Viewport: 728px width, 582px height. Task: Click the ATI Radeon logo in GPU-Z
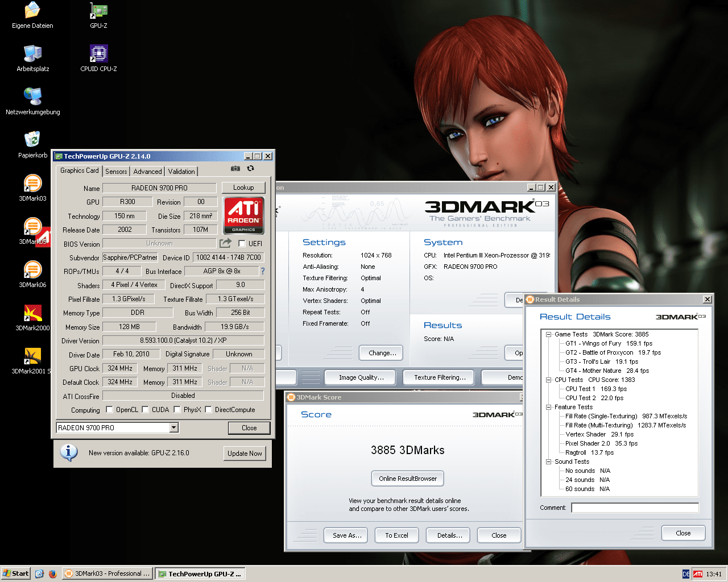(x=243, y=215)
